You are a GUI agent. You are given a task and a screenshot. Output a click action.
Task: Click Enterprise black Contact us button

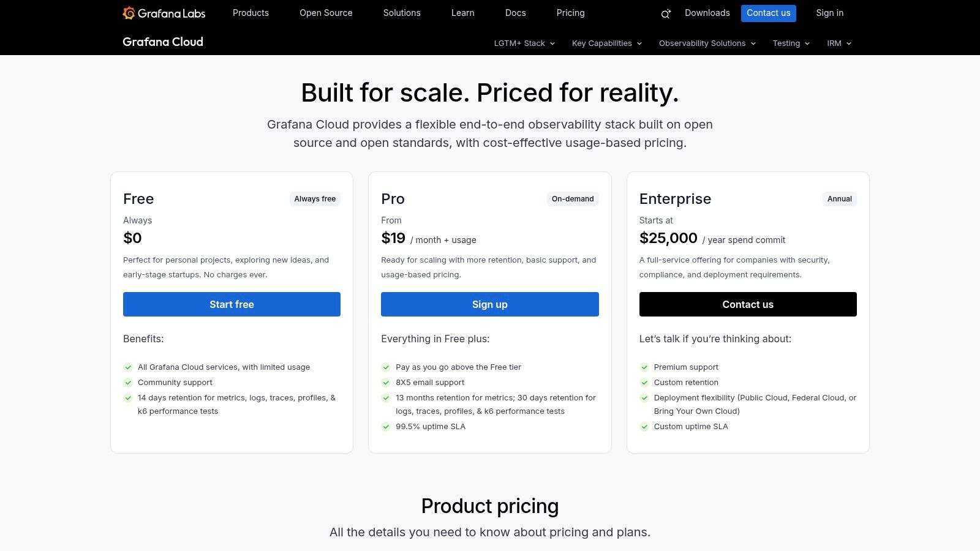click(x=748, y=304)
